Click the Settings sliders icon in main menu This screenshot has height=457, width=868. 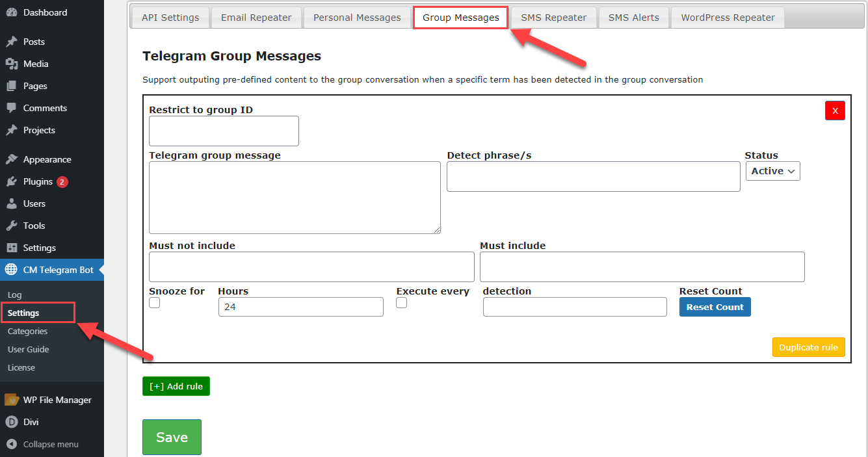pos(12,248)
